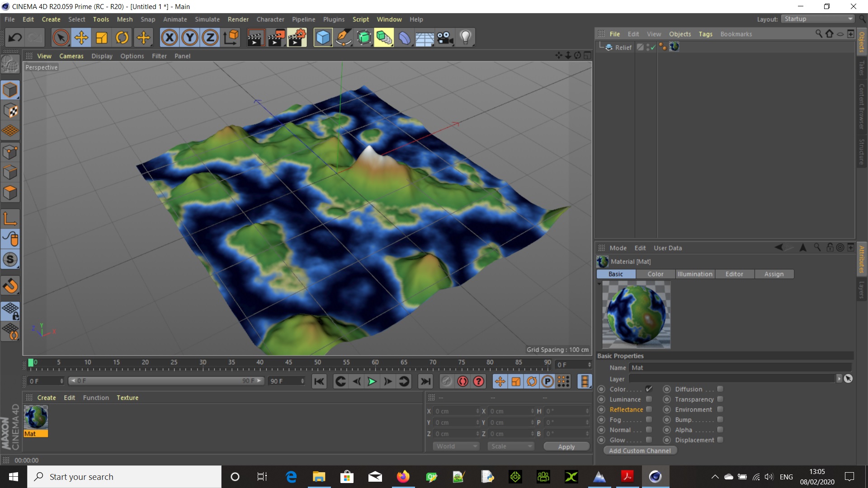The image size is (868, 488).
Task: Toggle Y axis lock
Action: pyautogui.click(x=190, y=38)
